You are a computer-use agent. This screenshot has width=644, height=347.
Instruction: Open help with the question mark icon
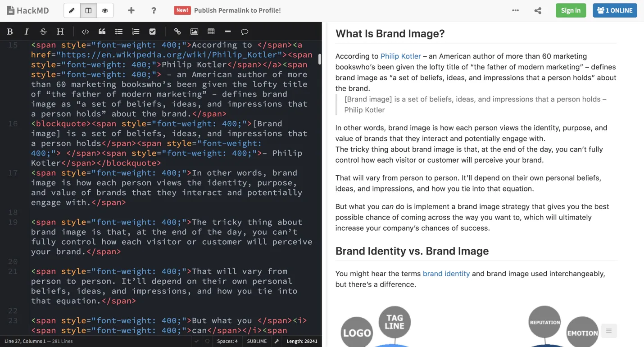(x=154, y=10)
